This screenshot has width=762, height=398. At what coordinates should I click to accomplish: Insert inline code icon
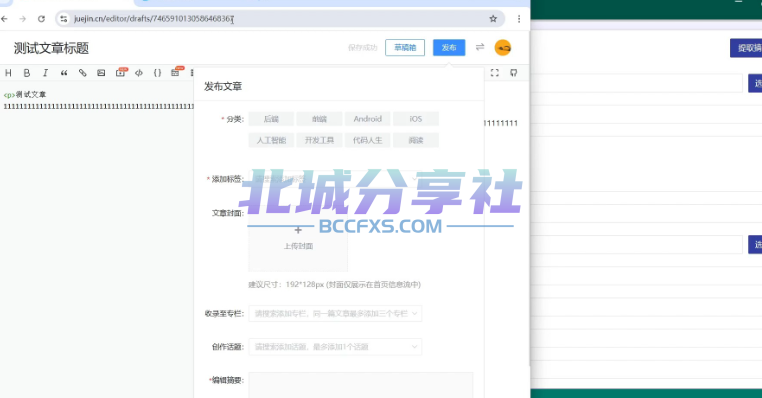[139, 73]
